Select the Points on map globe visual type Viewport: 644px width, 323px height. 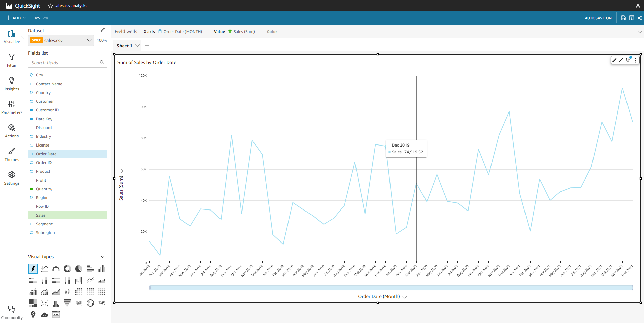coord(90,303)
